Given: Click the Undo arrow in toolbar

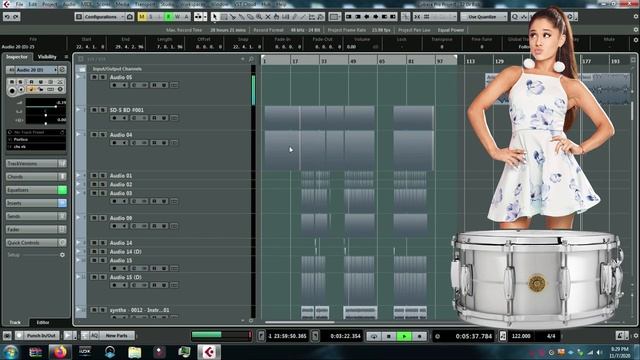Looking at the screenshot, I should click(x=7, y=17).
